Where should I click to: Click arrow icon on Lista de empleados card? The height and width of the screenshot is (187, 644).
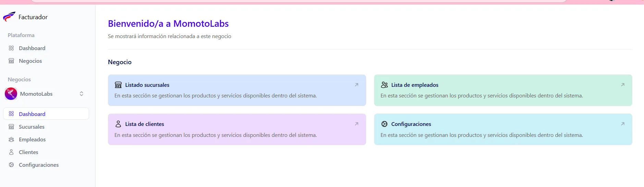[623, 85]
